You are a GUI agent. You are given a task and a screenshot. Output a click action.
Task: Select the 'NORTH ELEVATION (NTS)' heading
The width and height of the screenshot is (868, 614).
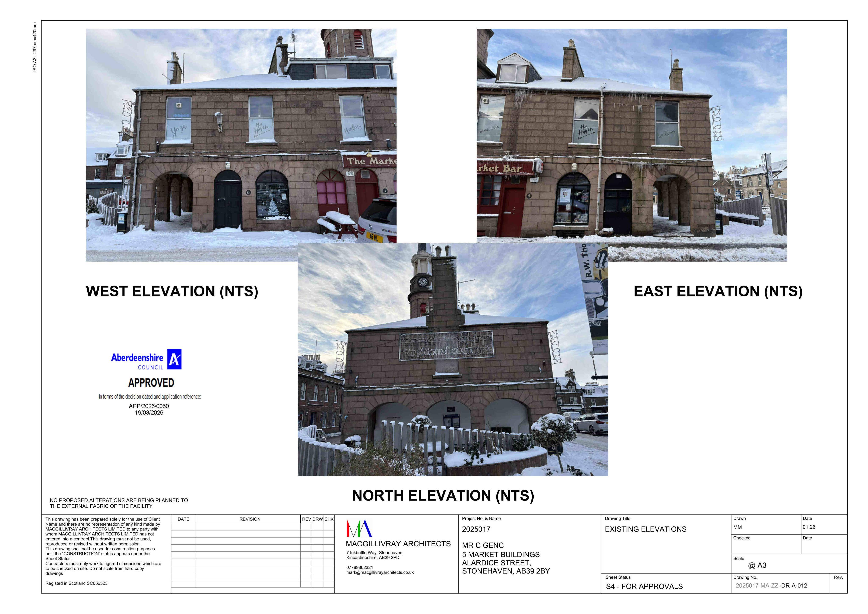tap(443, 495)
